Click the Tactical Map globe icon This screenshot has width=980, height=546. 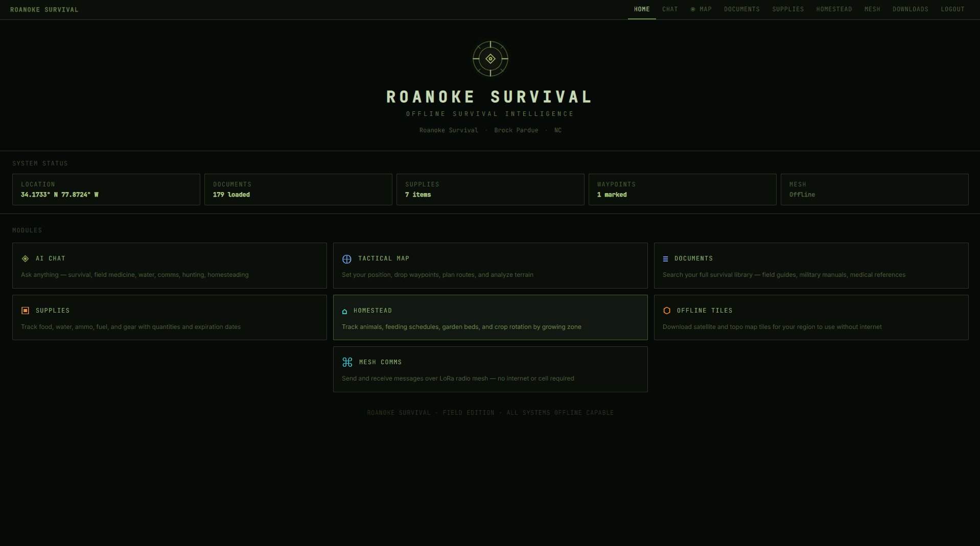click(x=347, y=259)
